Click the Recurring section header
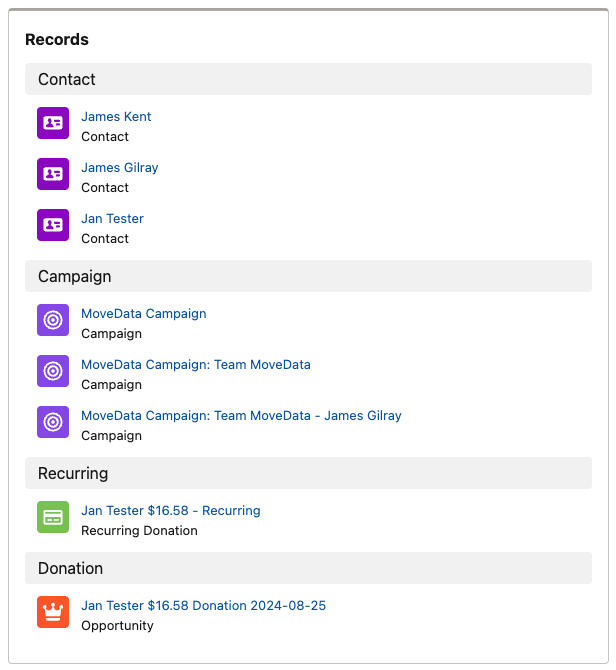Viewport: 616px width, 670px height. [73, 473]
